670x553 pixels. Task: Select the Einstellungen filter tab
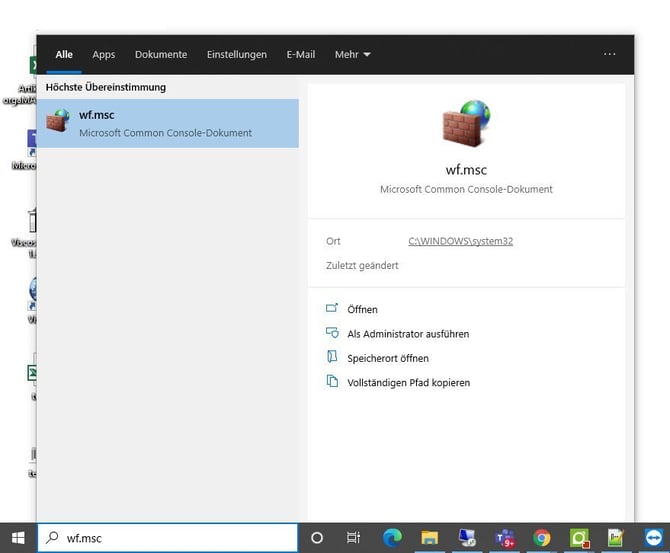[237, 55]
